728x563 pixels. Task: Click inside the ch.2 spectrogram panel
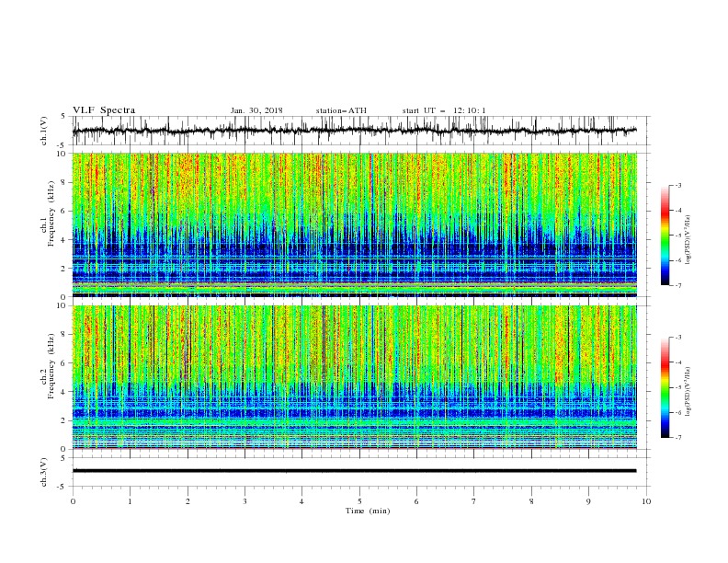pos(354,377)
